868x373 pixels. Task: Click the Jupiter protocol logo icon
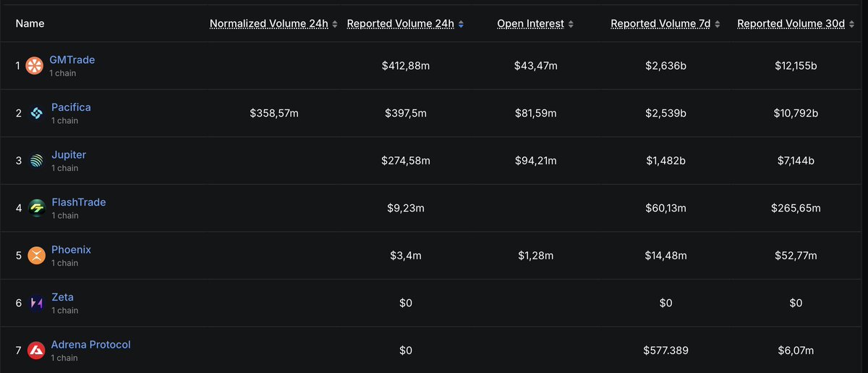(x=37, y=161)
